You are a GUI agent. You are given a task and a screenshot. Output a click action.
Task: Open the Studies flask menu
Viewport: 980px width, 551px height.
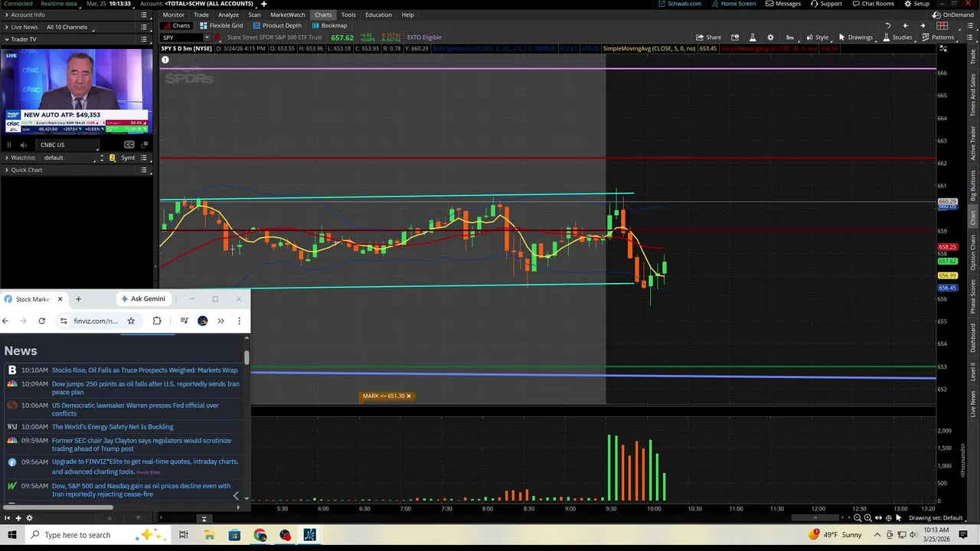[x=897, y=37]
